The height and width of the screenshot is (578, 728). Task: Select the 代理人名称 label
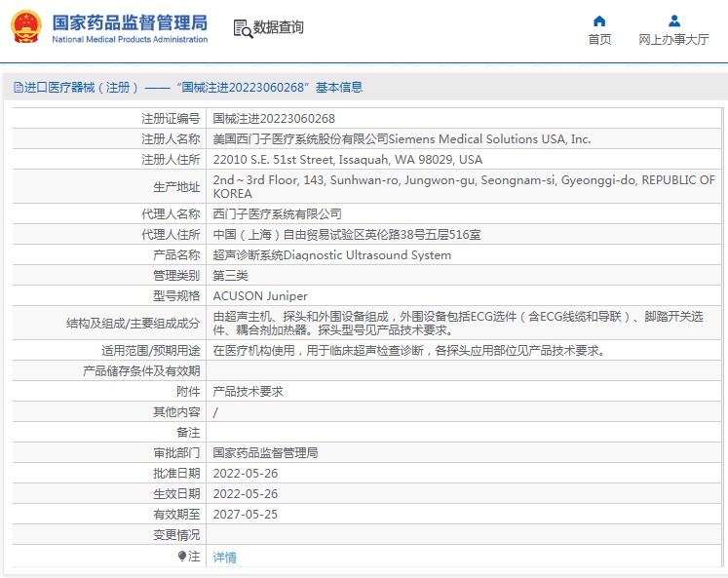pyautogui.click(x=171, y=214)
